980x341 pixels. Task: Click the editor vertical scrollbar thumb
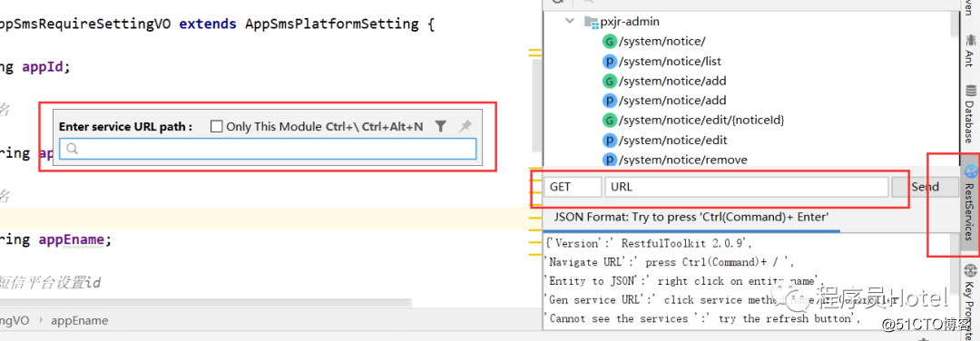point(537,106)
